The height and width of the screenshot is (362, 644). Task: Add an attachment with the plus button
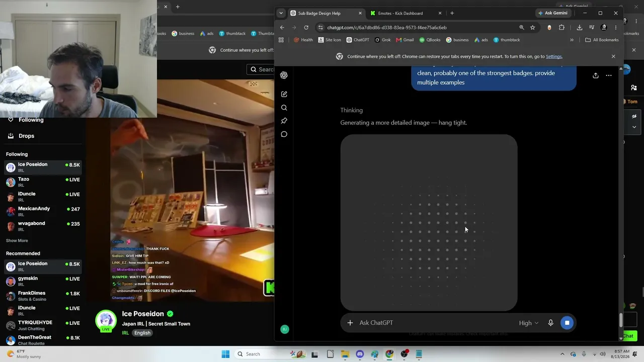click(x=350, y=323)
